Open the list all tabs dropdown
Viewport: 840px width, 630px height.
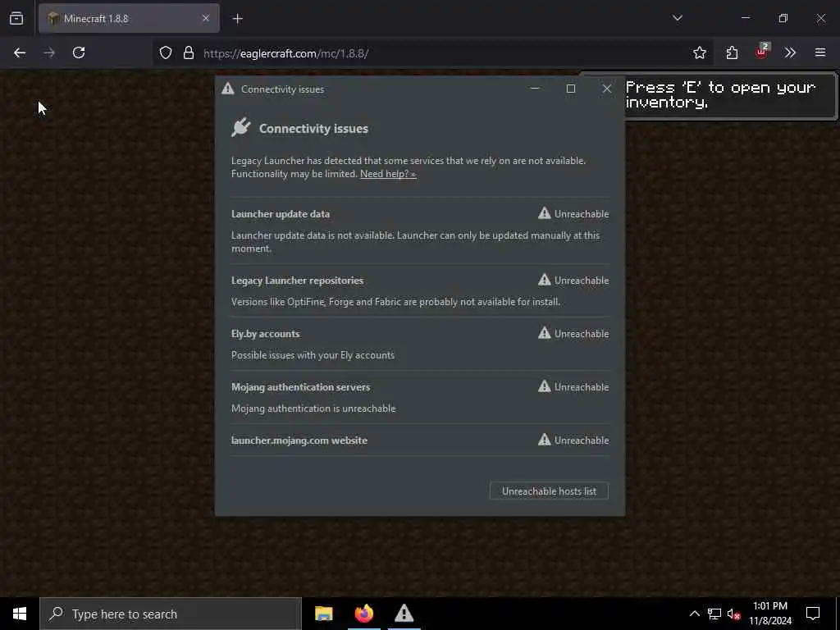pyautogui.click(x=677, y=18)
